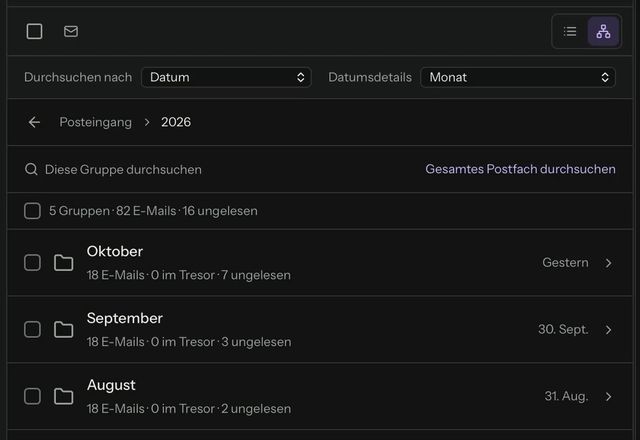
Task: Click the breadcrumb chevron separator after Posteingang
Action: click(x=147, y=122)
